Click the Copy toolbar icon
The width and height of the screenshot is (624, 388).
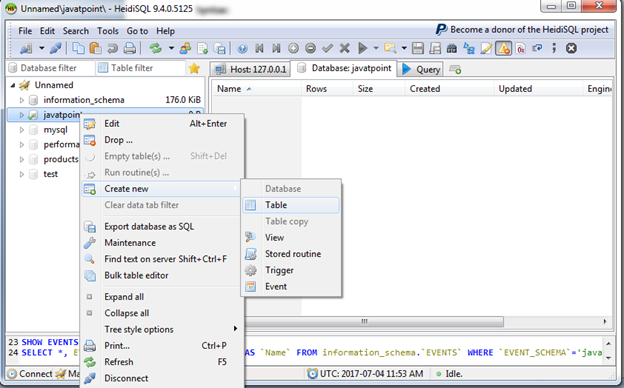coord(78,49)
